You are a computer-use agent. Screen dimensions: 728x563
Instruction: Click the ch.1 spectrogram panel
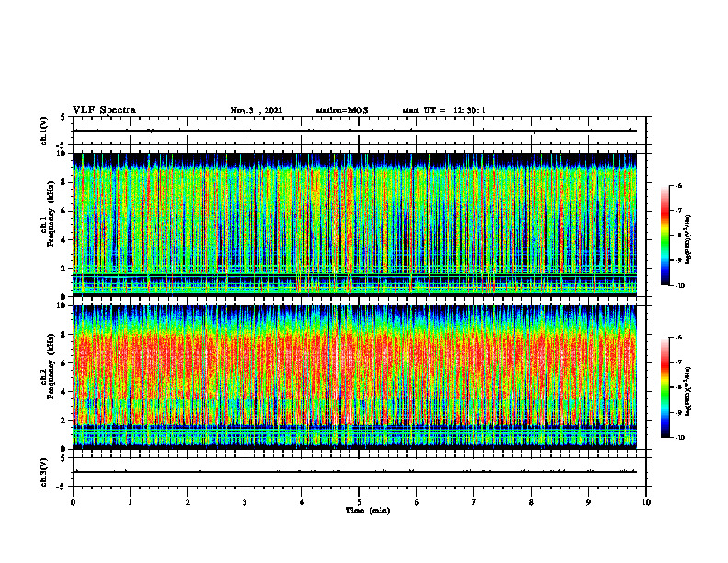355,224
